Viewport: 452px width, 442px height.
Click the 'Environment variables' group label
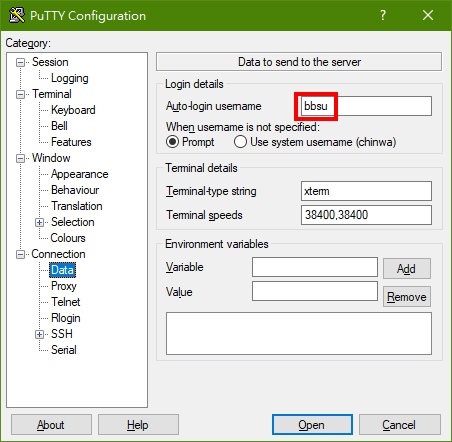(x=217, y=244)
